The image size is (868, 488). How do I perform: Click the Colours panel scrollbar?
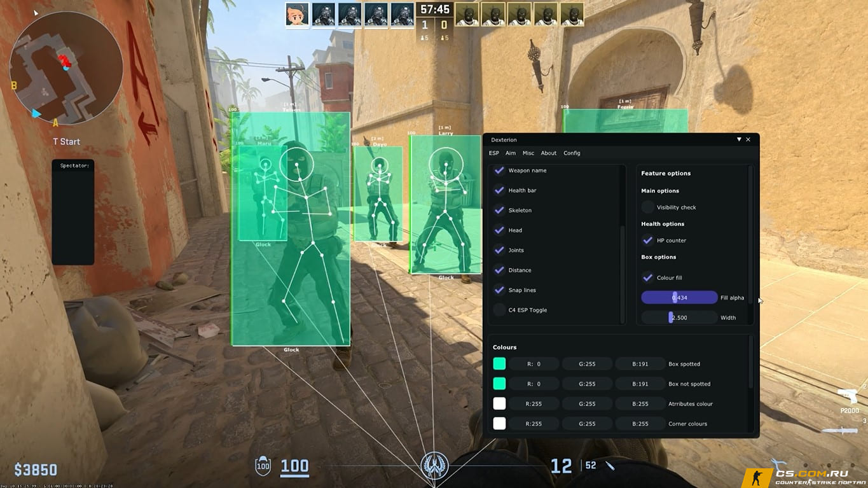pyautogui.click(x=750, y=362)
